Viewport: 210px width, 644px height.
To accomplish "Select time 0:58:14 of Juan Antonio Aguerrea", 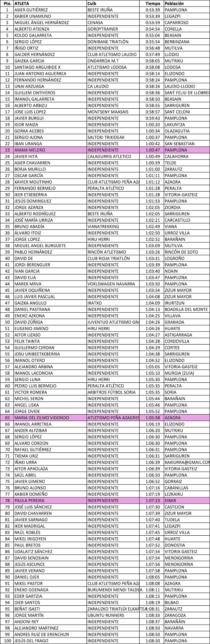I will point(152,74).
